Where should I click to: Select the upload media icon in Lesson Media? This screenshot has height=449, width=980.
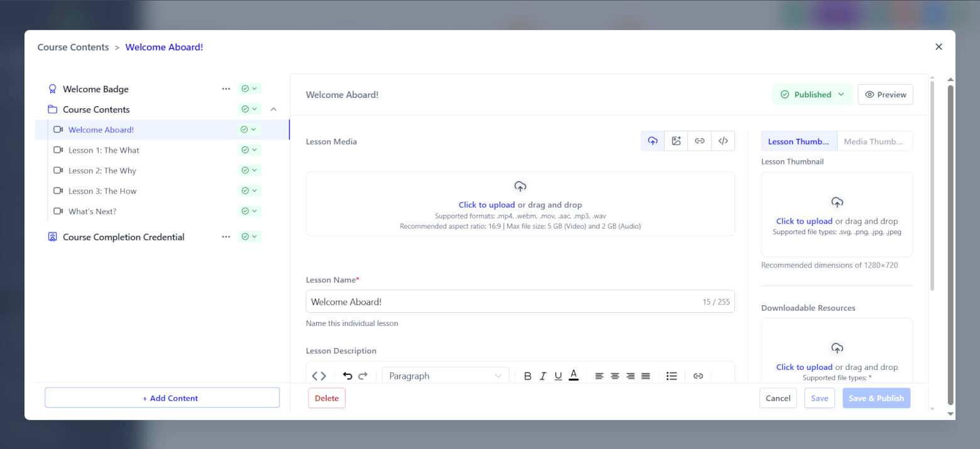653,141
